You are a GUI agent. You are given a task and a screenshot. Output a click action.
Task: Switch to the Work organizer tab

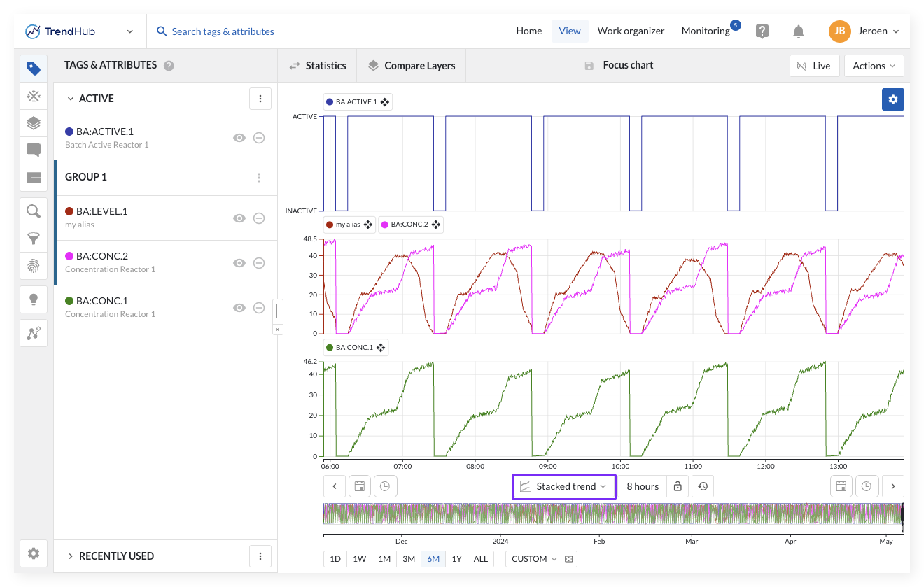pos(630,31)
